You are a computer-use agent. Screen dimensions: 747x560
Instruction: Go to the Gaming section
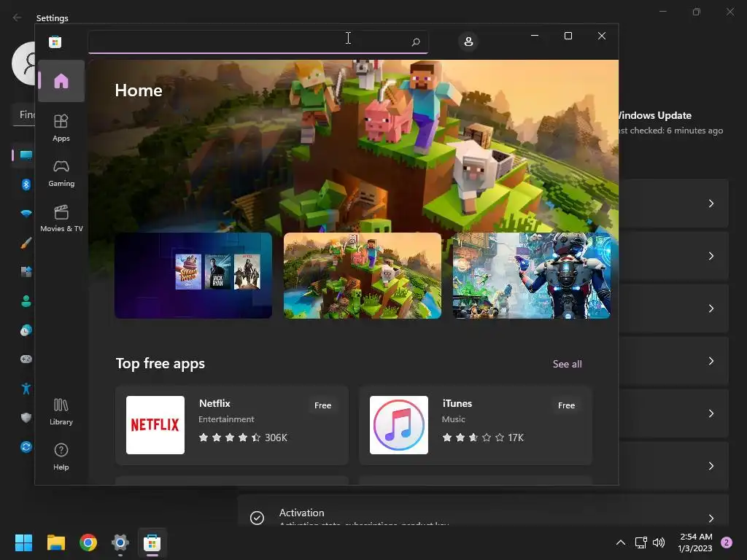(x=61, y=174)
